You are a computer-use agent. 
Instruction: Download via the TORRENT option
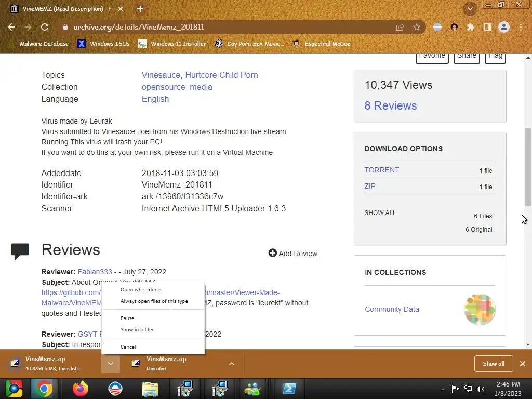382,170
